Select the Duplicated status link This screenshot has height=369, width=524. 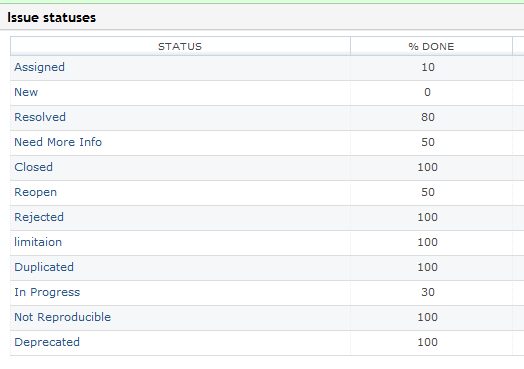pos(44,267)
